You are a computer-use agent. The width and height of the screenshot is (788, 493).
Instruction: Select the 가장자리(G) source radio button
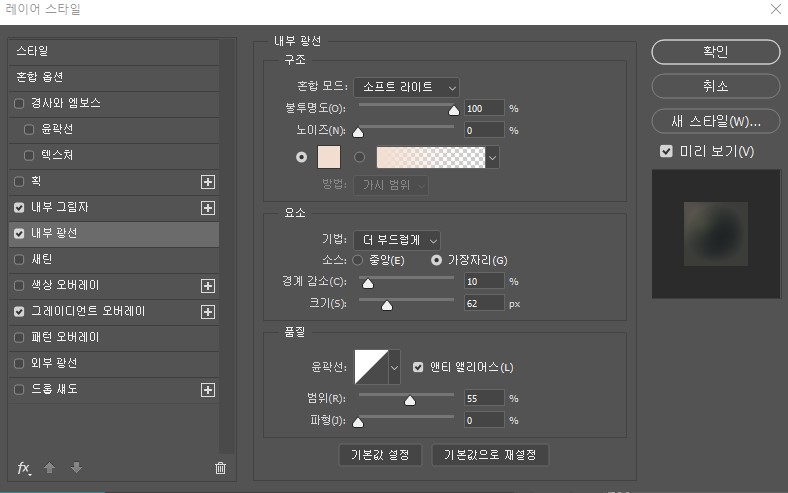click(436, 260)
